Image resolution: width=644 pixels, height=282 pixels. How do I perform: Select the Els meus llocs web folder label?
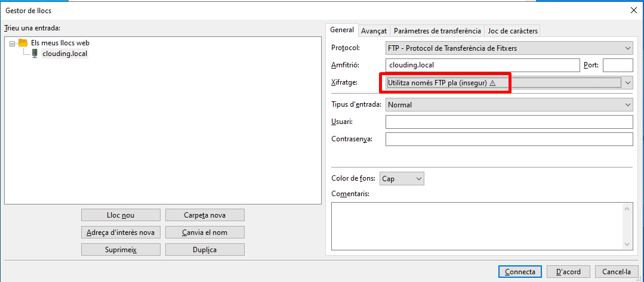(60, 43)
